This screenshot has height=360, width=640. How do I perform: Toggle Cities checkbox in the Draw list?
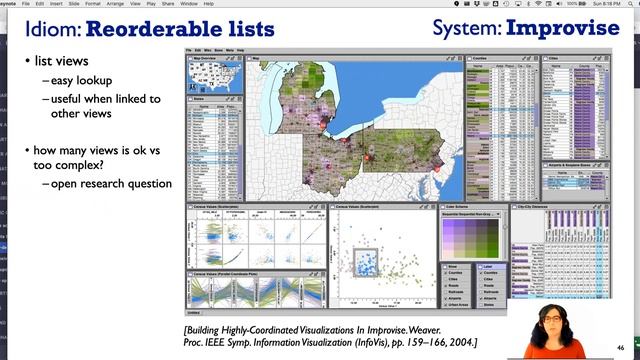point(446,279)
